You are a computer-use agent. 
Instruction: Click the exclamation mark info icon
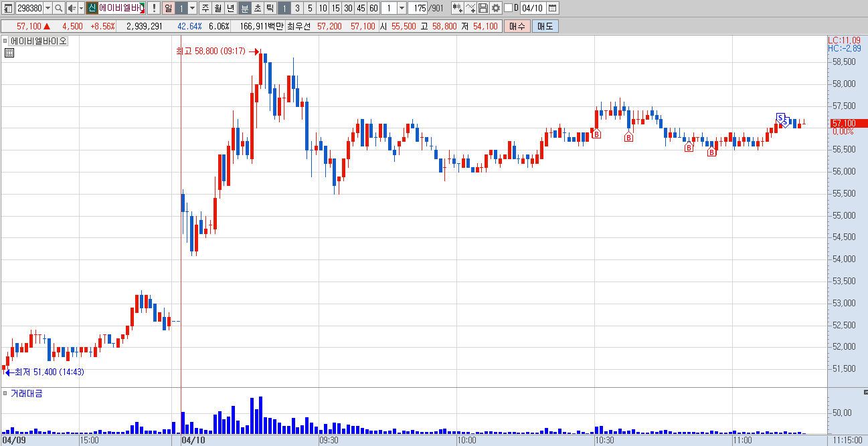pos(154,8)
